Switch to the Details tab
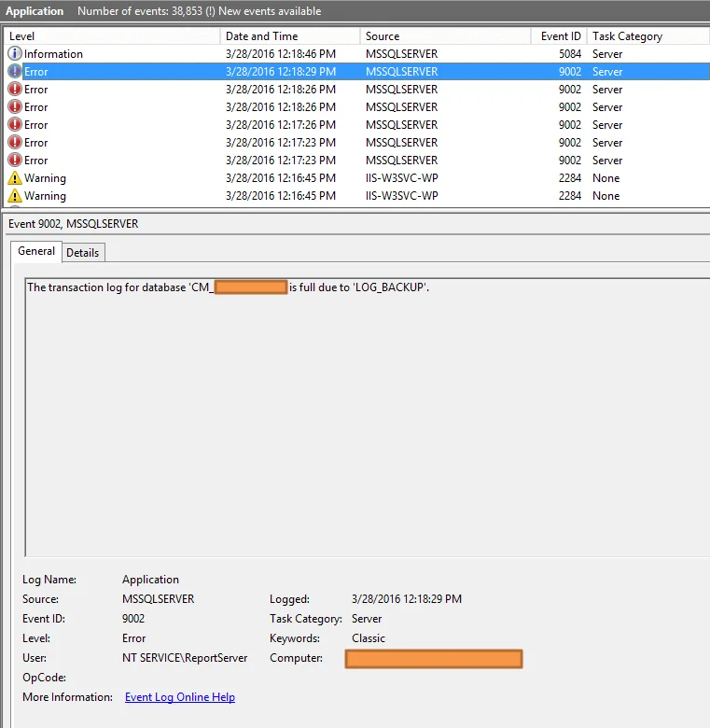 [83, 253]
